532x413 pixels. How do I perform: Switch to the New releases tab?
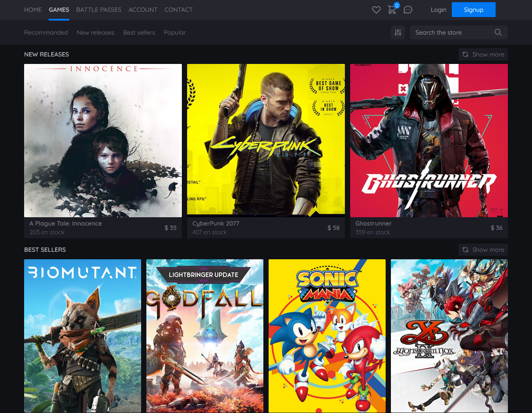click(96, 32)
